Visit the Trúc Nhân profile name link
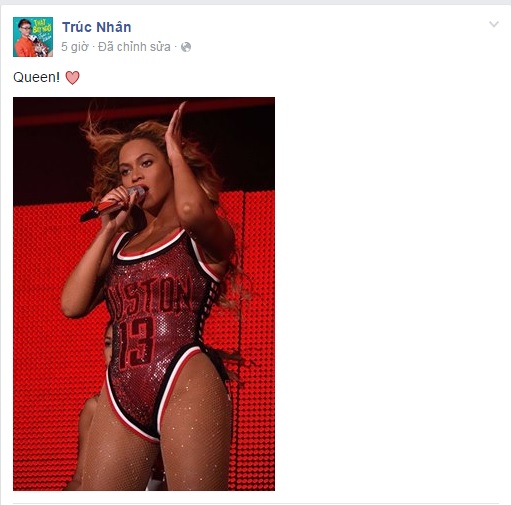Image resolution: width=511 pixels, height=505 pixels. point(97,27)
